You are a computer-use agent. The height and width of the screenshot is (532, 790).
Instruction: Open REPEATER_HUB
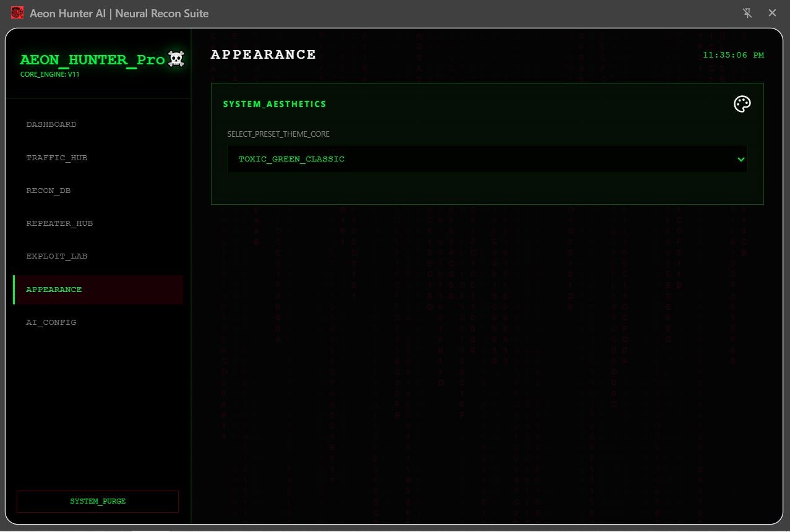pyautogui.click(x=59, y=223)
